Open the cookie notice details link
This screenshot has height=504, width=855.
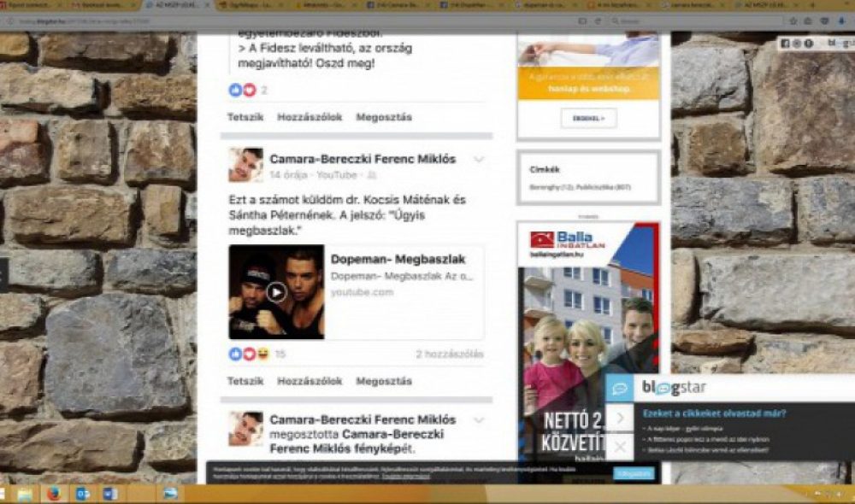[x=405, y=477]
